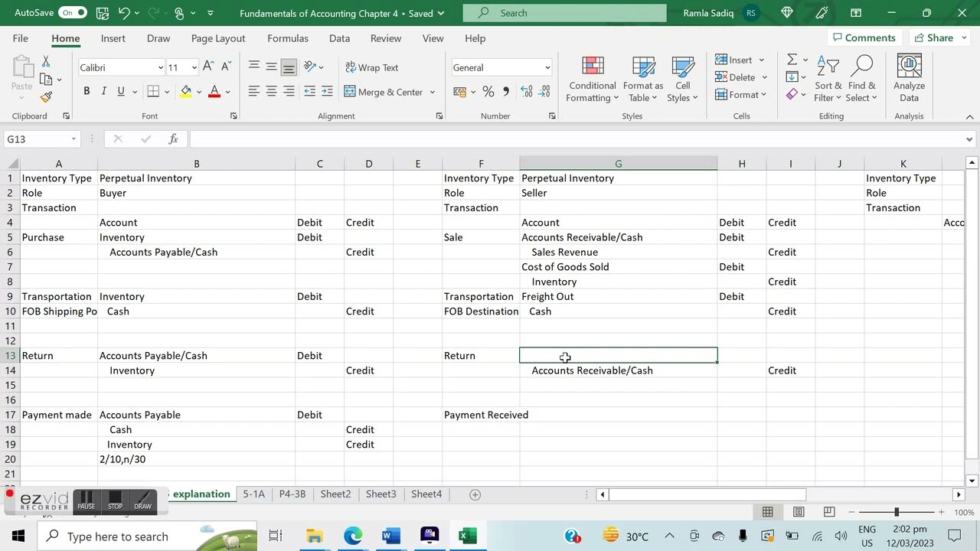Open Cell Styles gallery
This screenshot has height=551, width=980.
682,79
